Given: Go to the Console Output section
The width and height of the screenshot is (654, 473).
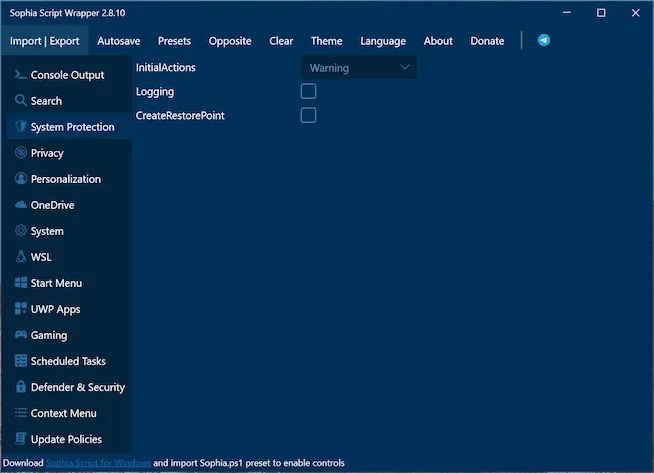Looking at the screenshot, I should tap(69, 75).
